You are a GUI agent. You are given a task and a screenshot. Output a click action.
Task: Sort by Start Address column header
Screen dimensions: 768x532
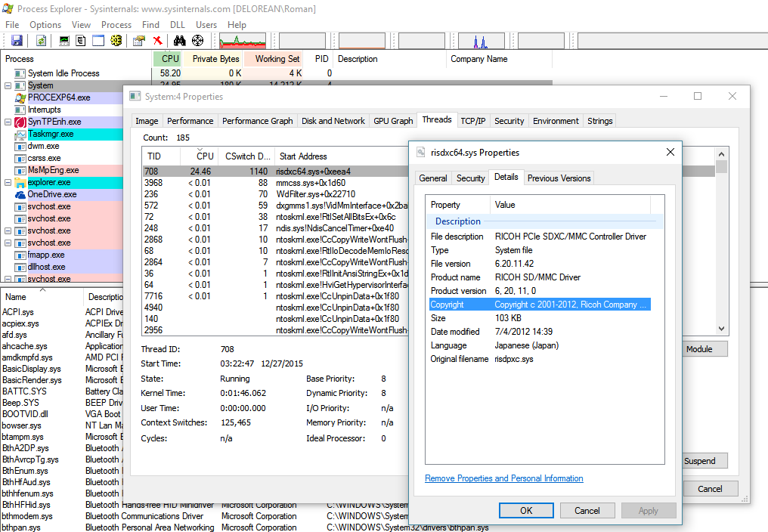341,156
